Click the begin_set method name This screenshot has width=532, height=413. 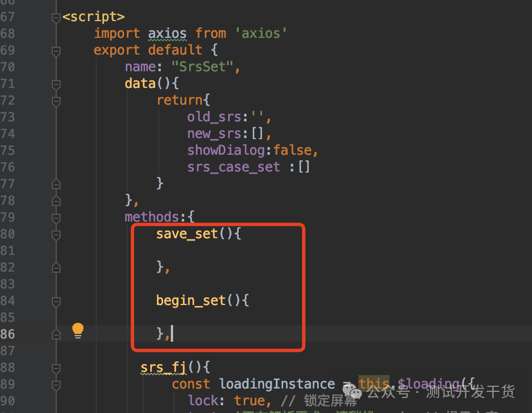point(191,301)
